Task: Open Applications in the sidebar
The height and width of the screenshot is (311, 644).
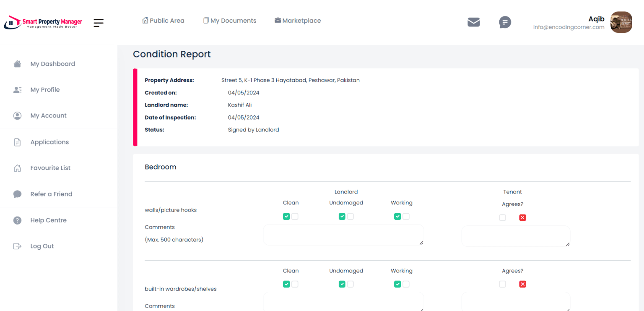Action: tap(49, 142)
